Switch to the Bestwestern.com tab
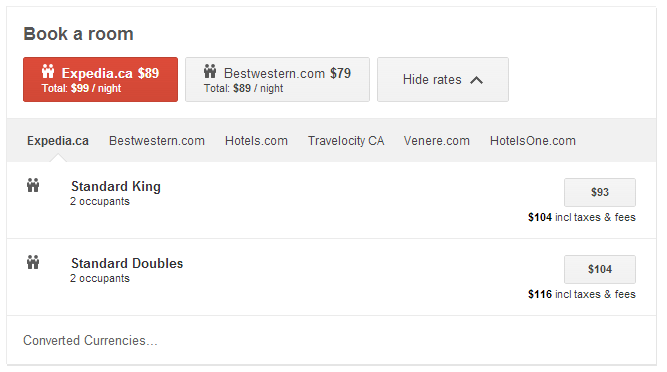This screenshot has height=372, width=667. tap(157, 141)
